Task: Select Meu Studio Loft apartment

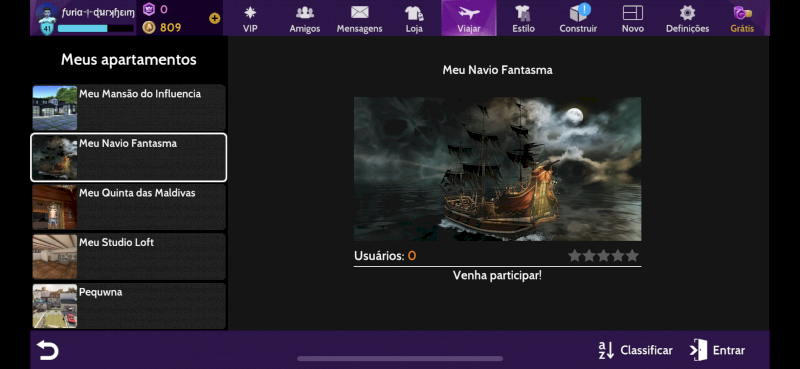Action: (x=129, y=256)
